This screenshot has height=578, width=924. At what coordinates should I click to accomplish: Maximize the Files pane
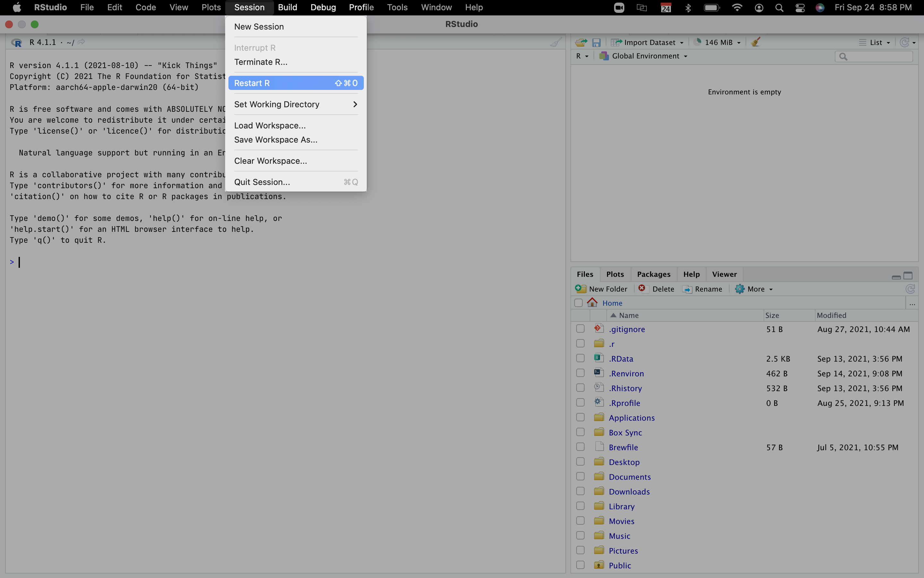908,276
